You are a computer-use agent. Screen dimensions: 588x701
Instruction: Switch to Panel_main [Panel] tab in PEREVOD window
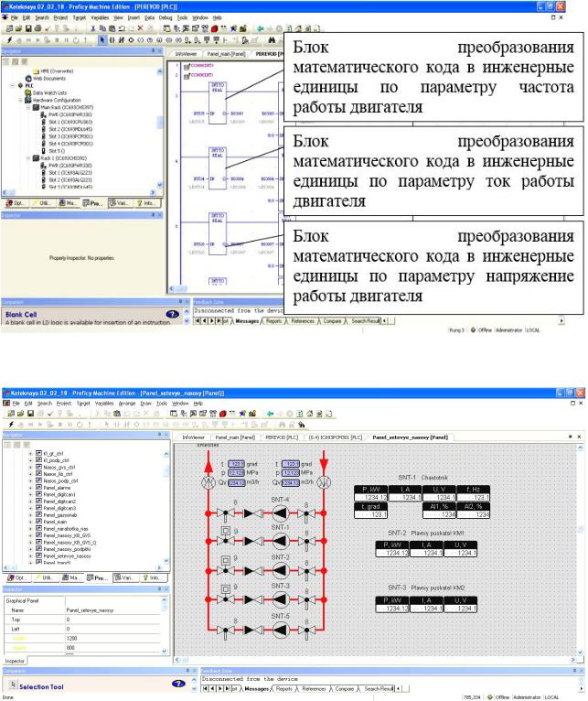(x=226, y=54)
